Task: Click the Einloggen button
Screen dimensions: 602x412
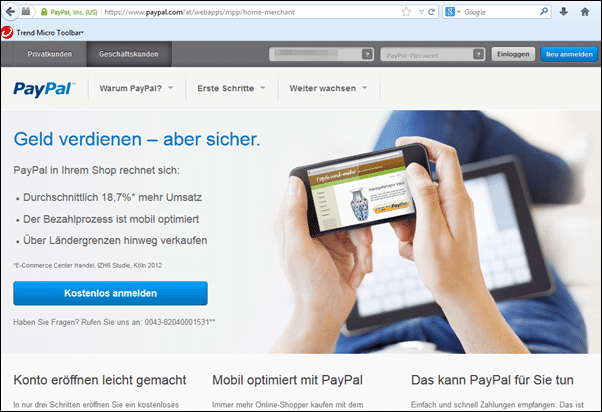Action: tap(513, 54)
